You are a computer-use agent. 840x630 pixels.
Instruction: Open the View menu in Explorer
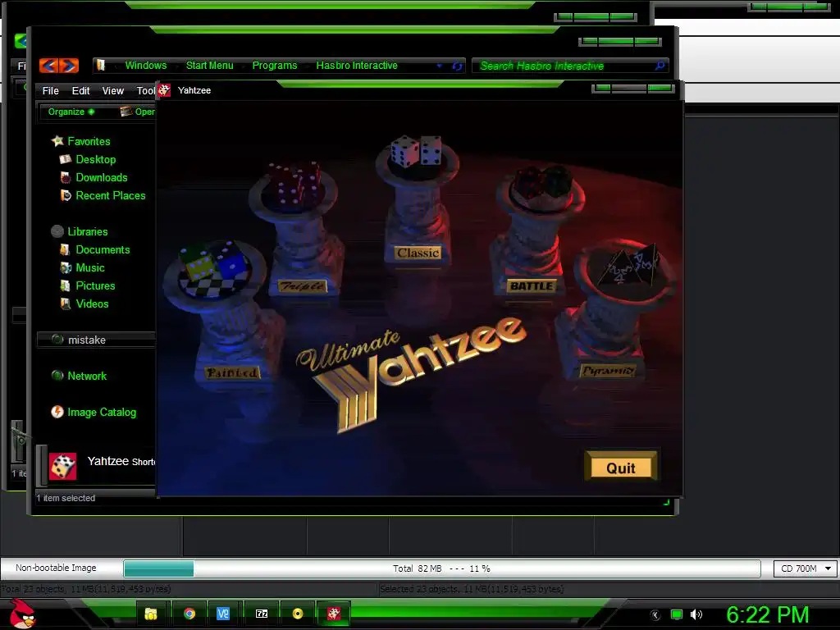tap(113, 90)
